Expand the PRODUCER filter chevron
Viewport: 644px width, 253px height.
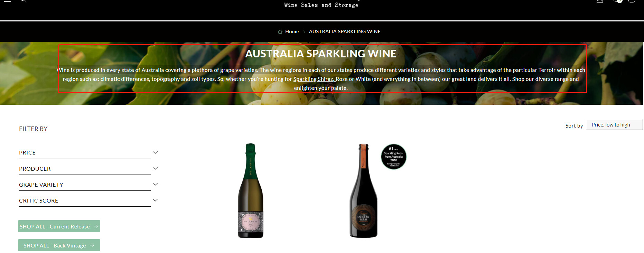tap(155, 168)
